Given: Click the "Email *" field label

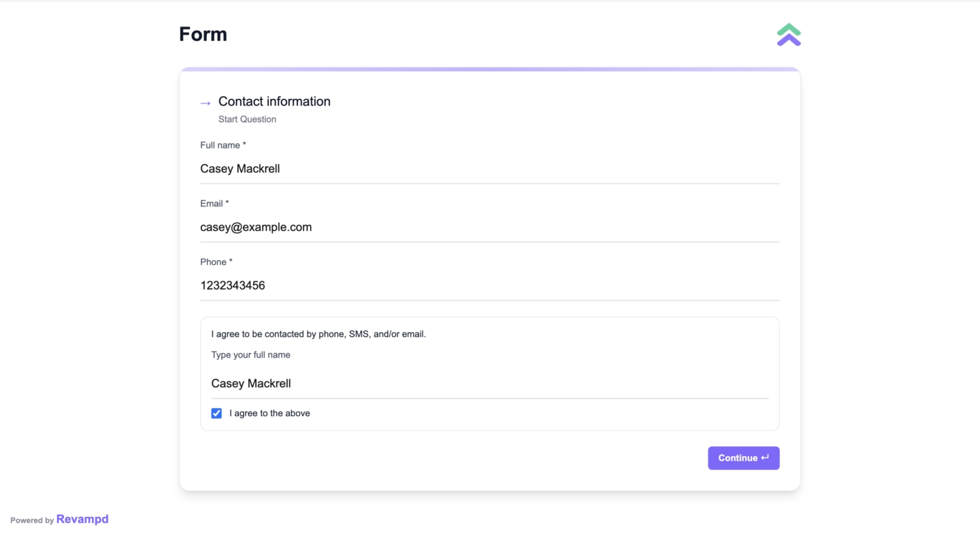Looking at the screenshot, I should (214, 204).
